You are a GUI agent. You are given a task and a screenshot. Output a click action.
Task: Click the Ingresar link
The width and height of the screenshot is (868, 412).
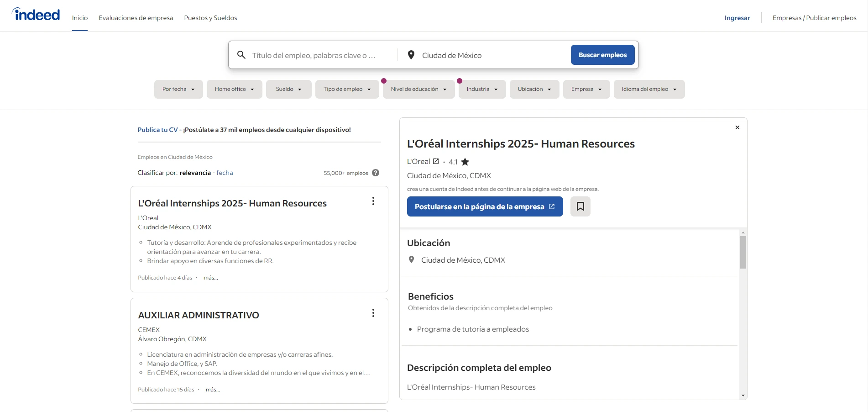pos(737,18)
